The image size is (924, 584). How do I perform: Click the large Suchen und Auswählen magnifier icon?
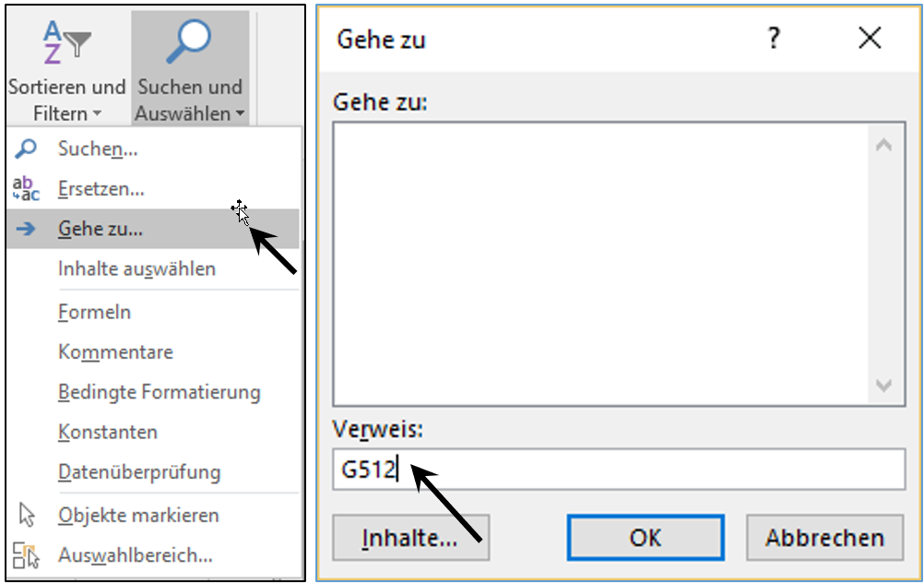pyautogui.click(x=188, y=42)
